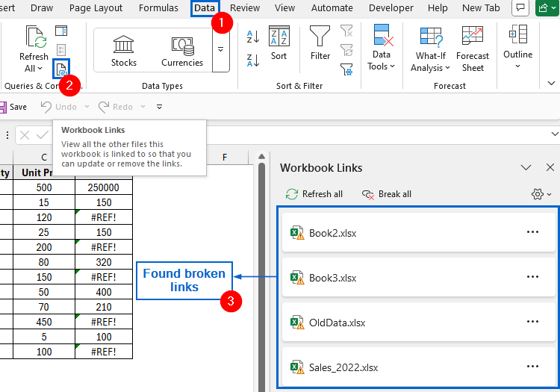This screenshot has height=392, width=560.
Task: Open more options for Book2.xlsx
Action: (x=532, y=232)
